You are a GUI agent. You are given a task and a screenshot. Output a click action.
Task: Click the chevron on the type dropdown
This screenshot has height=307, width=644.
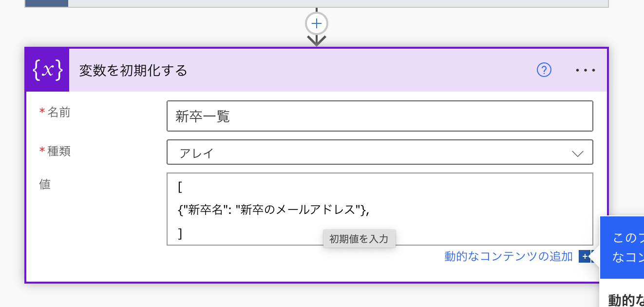pyautogui.click(x=577, y=152)
